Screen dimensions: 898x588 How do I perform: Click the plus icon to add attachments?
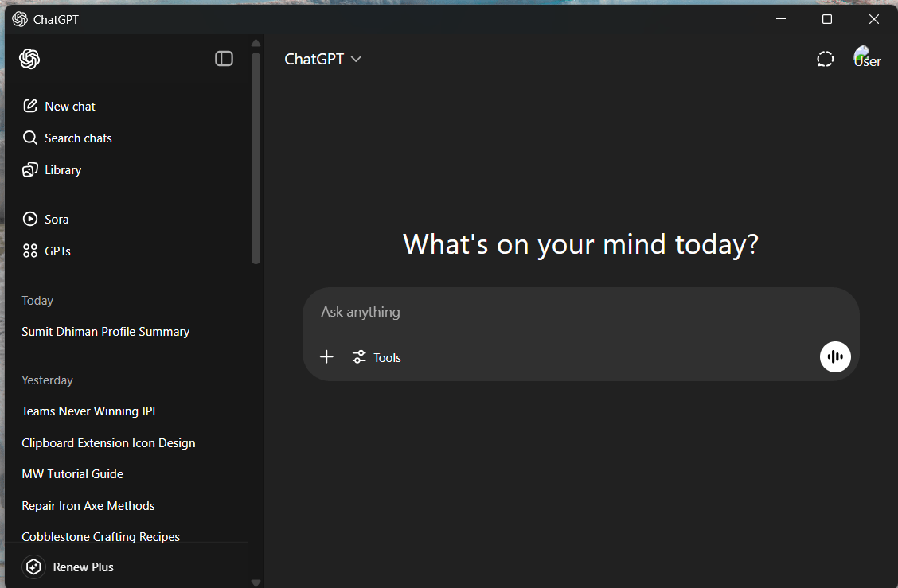tap(326, 357)
